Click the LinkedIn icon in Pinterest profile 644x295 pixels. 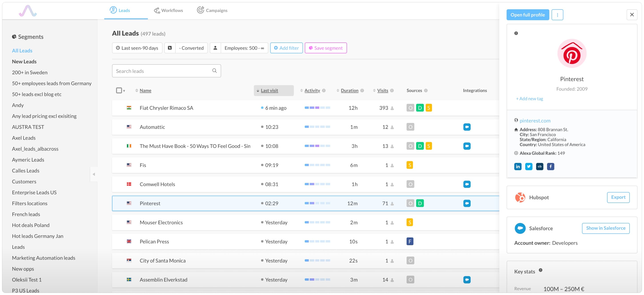(x=518, y=167)
